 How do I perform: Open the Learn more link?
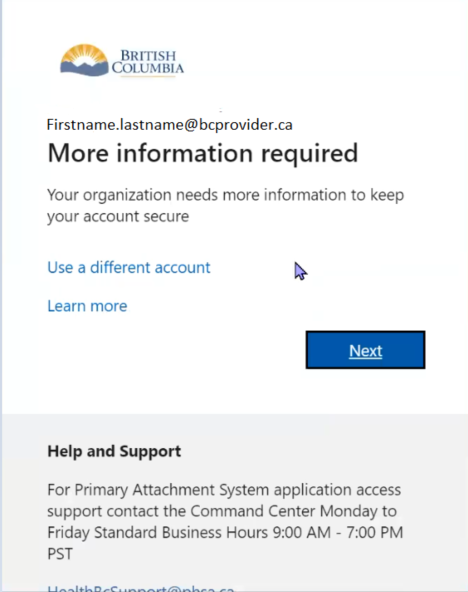click(x=87, y=306)
